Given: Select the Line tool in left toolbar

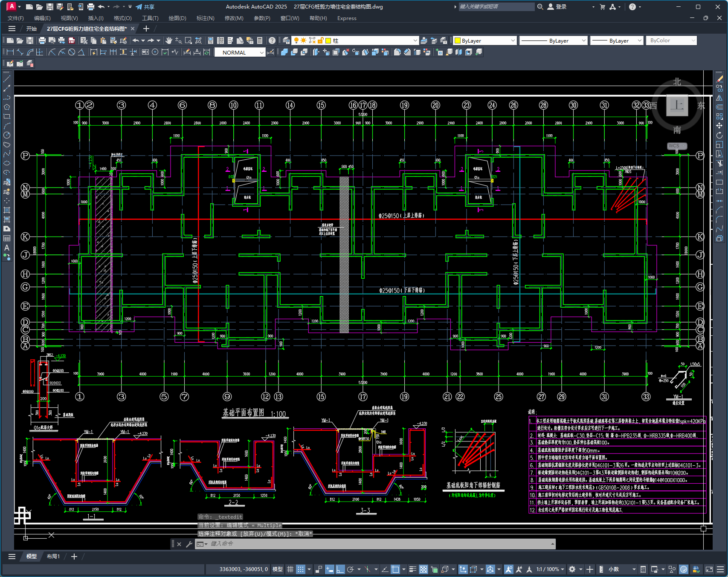Looking at the screenshot, I should point(7,79).
